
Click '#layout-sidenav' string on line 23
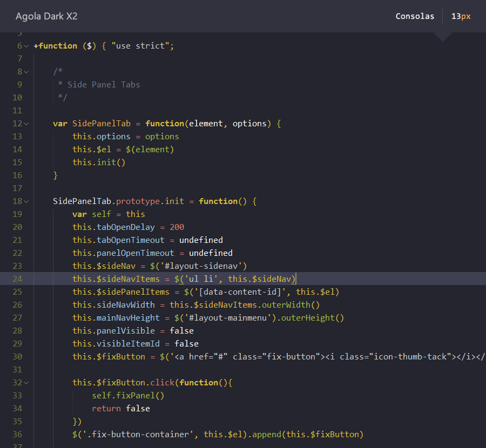[201, 266]
